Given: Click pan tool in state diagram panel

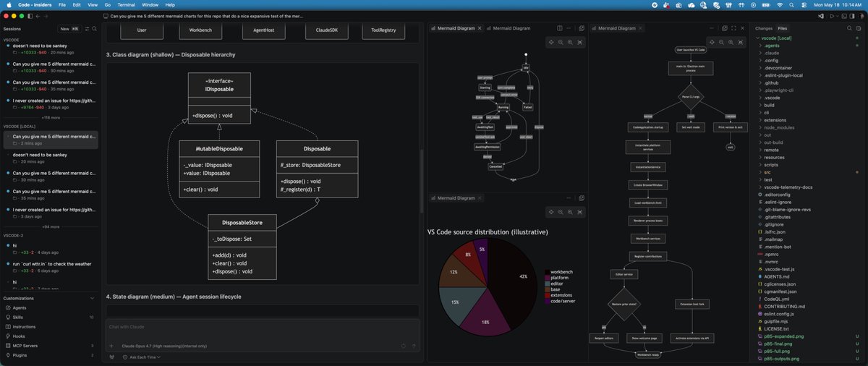Looking at the screenshot, I should tap(551, 42).
